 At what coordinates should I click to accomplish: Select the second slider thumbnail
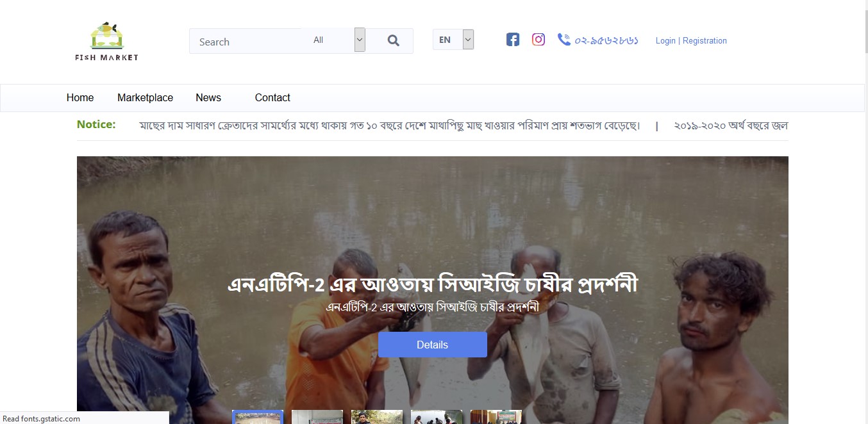pyautogui.click(x=317, y=417)
